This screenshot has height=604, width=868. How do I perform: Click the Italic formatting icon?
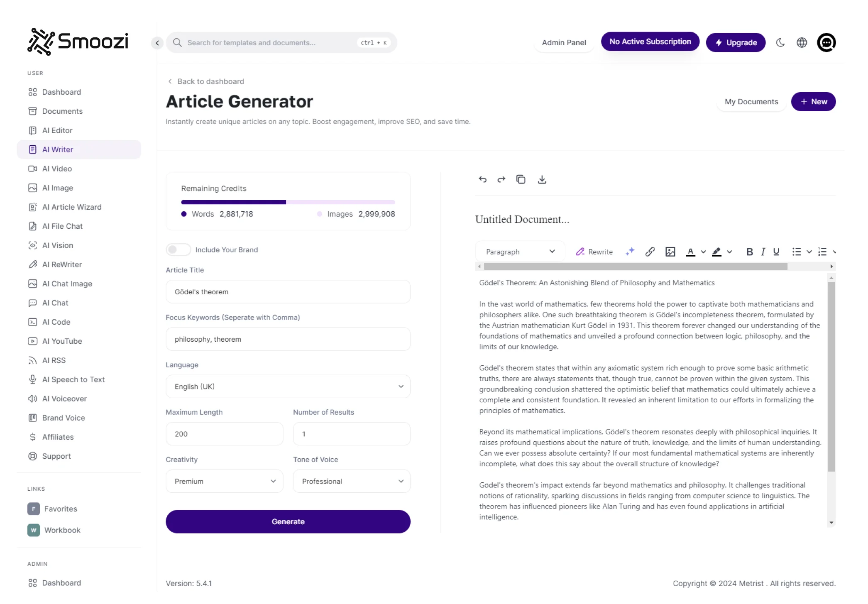(x=763, y=251)
